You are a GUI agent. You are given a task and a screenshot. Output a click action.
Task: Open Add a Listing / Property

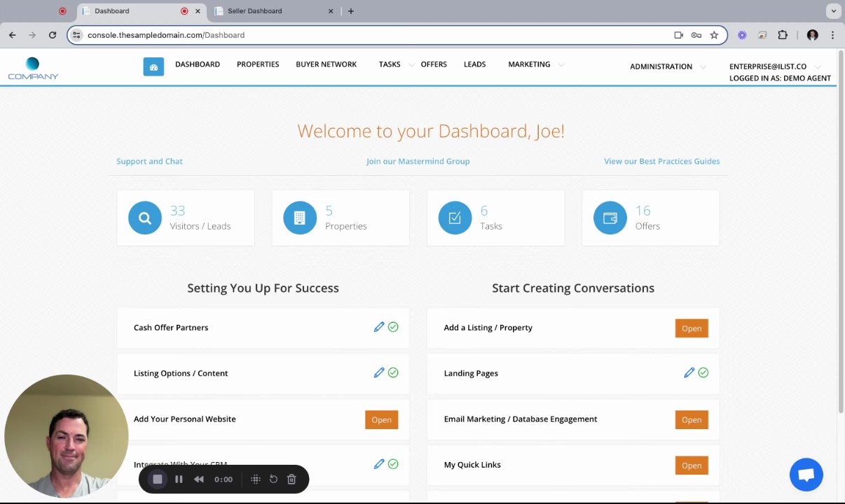tap(692, 328)
